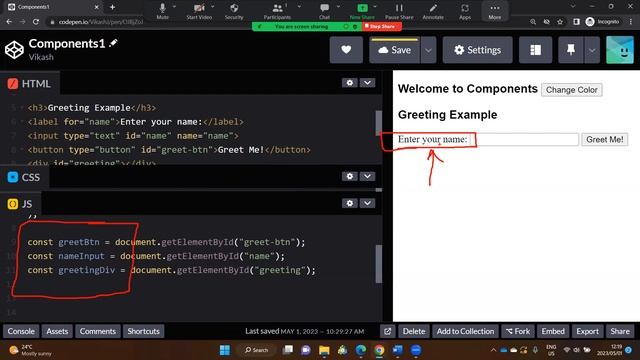Change editor layout with the view icon
Image resolution: width=640 pixels, height=360 pixels.
click(535, 50)
